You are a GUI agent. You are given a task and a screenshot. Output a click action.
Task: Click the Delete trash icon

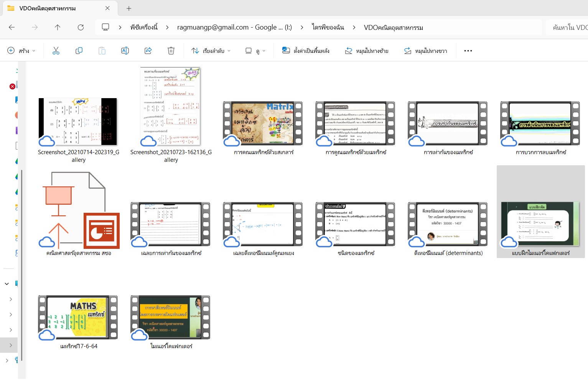click(171, 51)
